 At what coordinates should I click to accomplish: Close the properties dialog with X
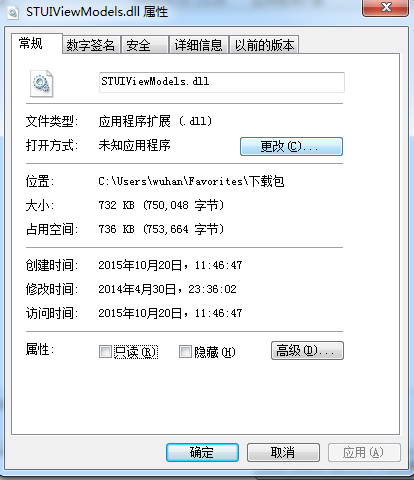coord(385,7)
